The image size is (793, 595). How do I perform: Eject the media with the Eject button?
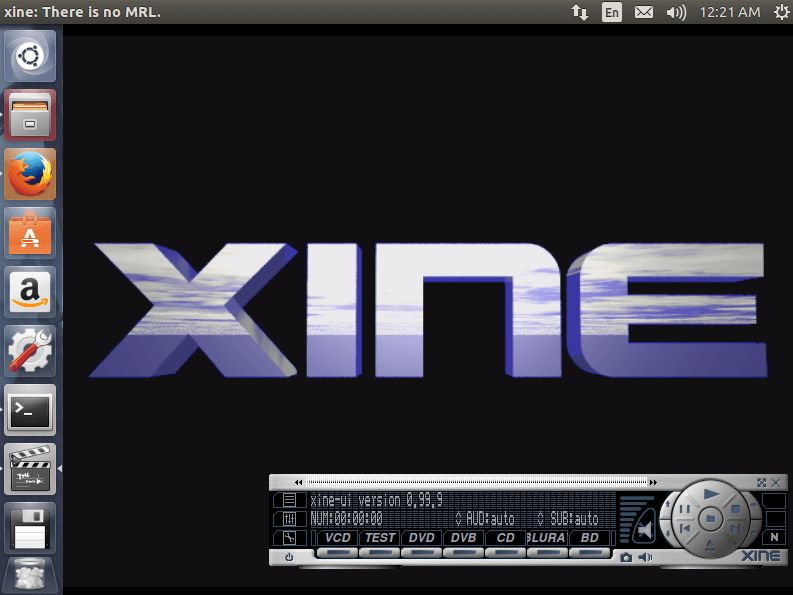click(x=711, y=545)
